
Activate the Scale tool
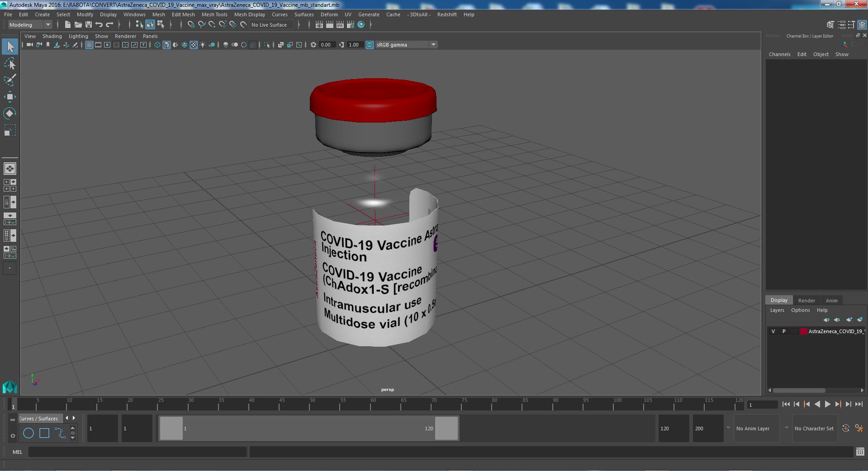[x=10, y=130]
